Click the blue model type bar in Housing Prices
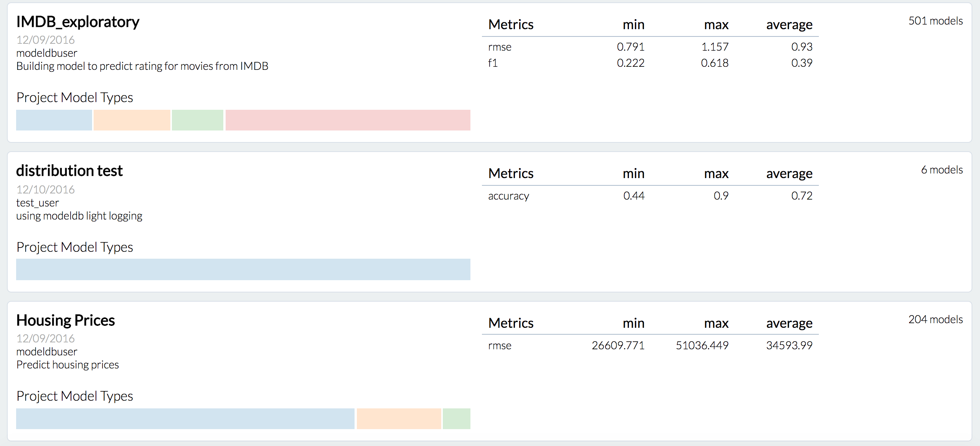Image resolution: width=980 pixels, height=446 pixels. [x=185, y=419]
